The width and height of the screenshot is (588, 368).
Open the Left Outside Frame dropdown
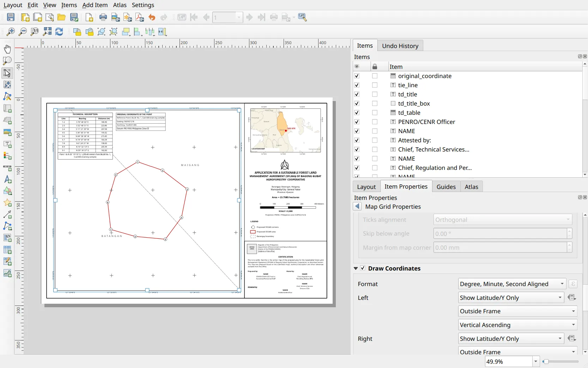[518, 311]
